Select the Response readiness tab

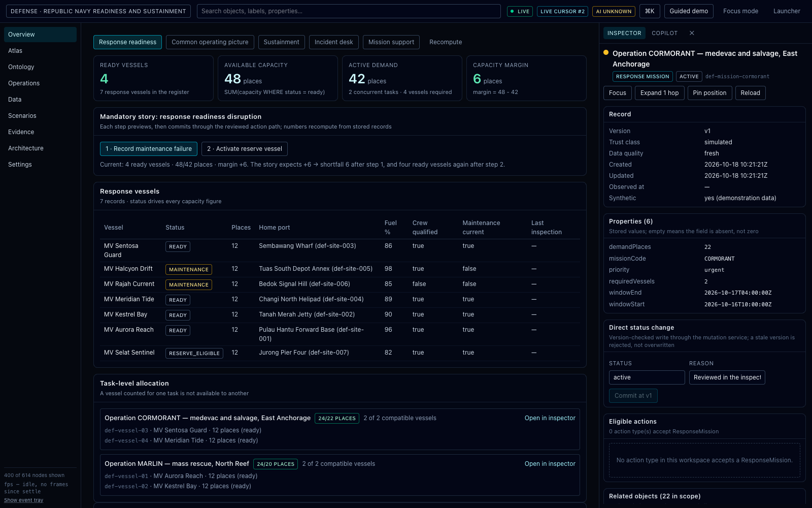click(128, 42)
